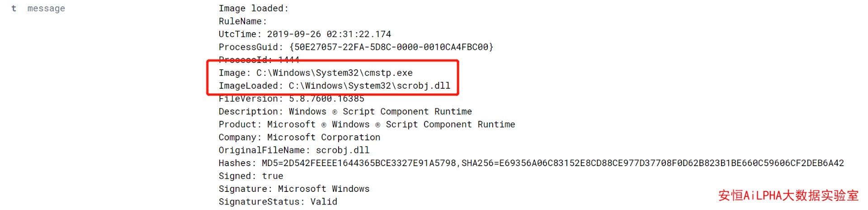The image size is (868, 210).
Task: Click the 'message' field name
Action: (x=46, y=9)
